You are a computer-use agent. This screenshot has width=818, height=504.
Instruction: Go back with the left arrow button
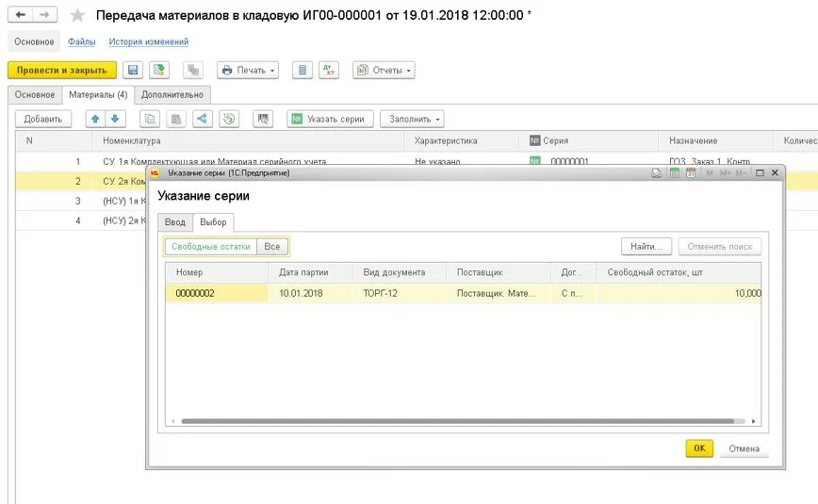point(21,15)
